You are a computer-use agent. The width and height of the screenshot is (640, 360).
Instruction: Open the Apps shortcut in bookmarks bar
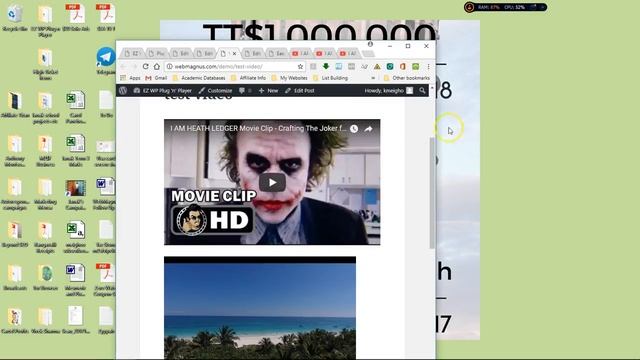(130, 78)
